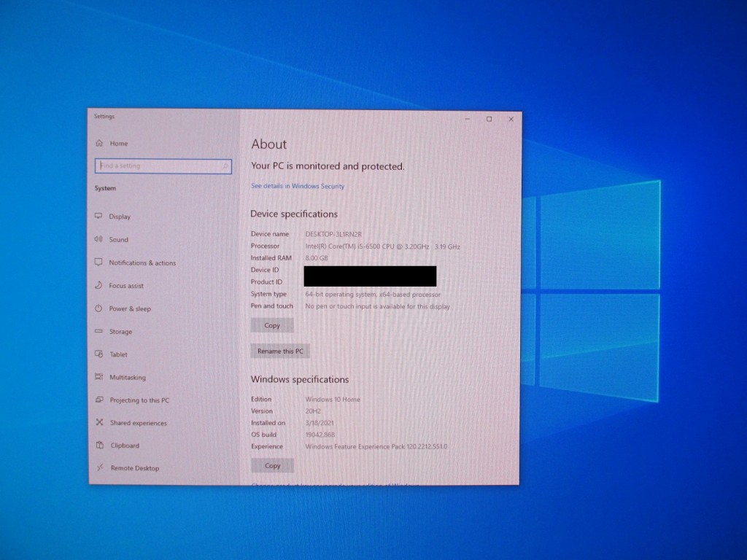This screenshot has width=747, height=560.
Task: Select the Sound speaker icon
Action: (x=98, y=239)
